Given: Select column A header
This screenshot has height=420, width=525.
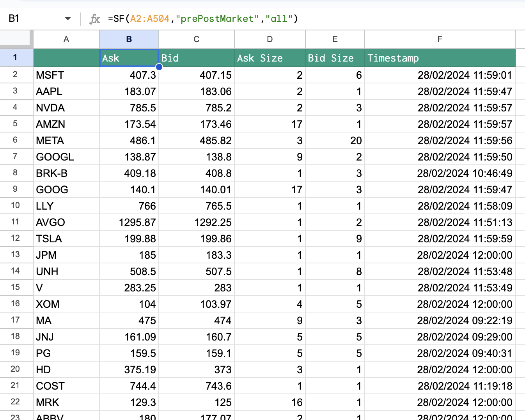Looking at the screenshot, I should (66, 39).
